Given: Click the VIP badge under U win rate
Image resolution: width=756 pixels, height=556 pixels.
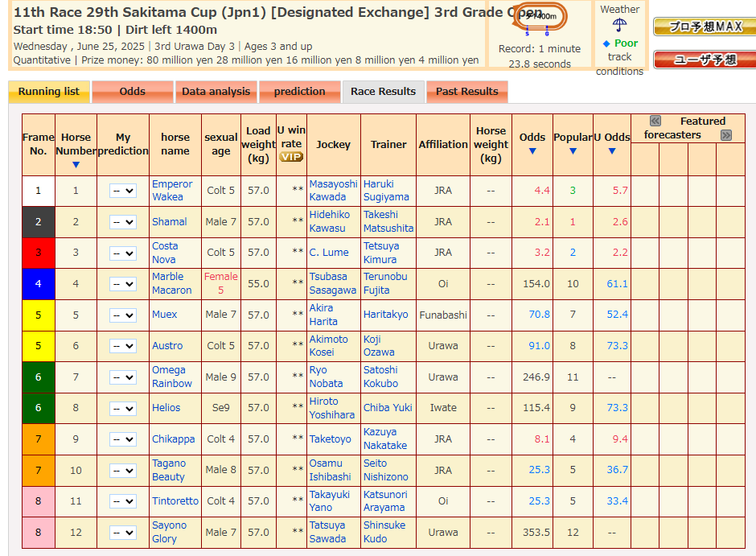Looking at the screenshot, I should 291,157.
